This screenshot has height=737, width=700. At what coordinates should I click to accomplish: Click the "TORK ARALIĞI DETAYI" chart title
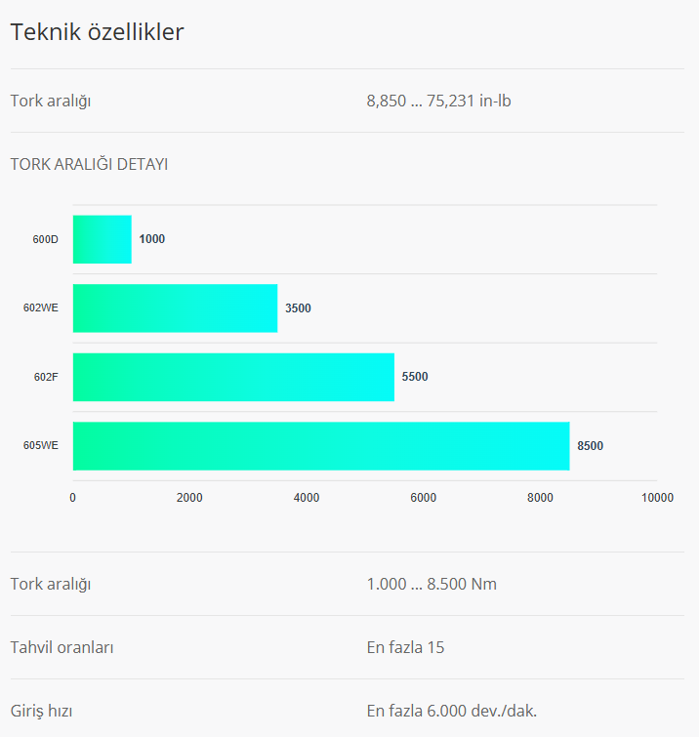[89, 164]
